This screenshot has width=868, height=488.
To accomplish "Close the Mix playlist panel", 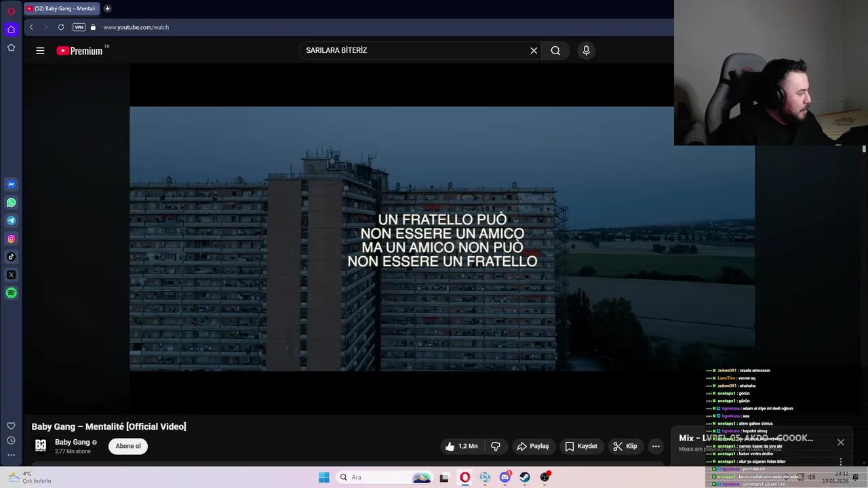I will tap(841, 443).
